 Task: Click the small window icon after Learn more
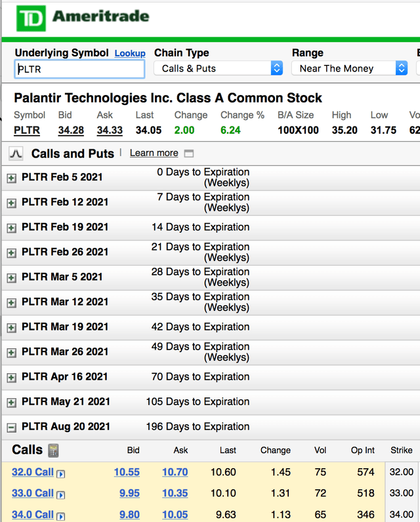[189, 153]
